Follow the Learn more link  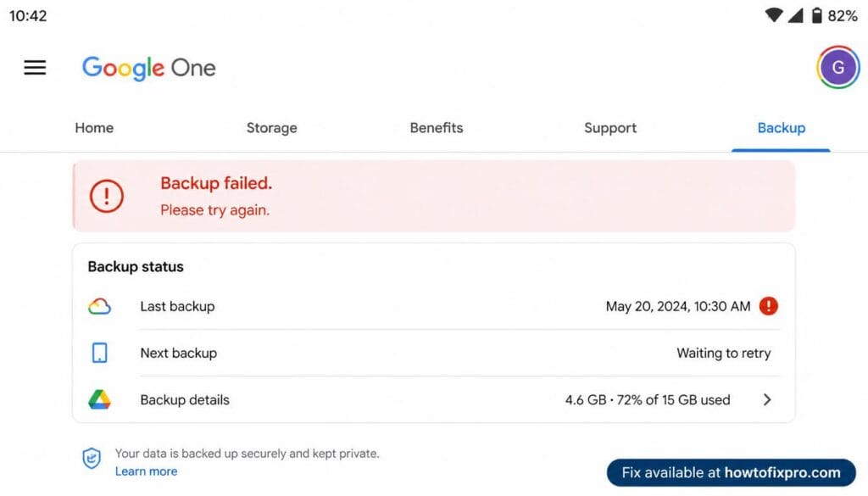coord(146,471)
